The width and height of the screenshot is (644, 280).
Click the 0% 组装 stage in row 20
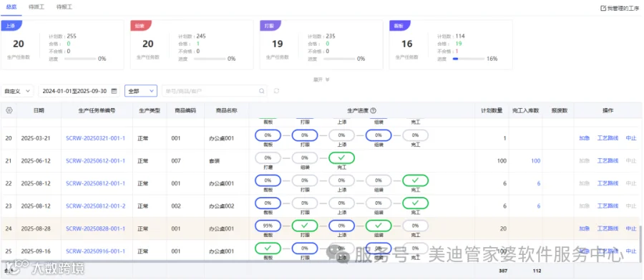[379, 135]
